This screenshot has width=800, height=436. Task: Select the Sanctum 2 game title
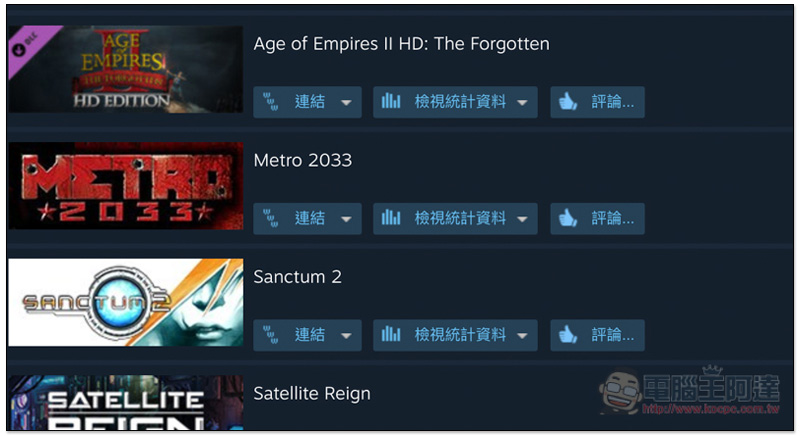point(297,277)
